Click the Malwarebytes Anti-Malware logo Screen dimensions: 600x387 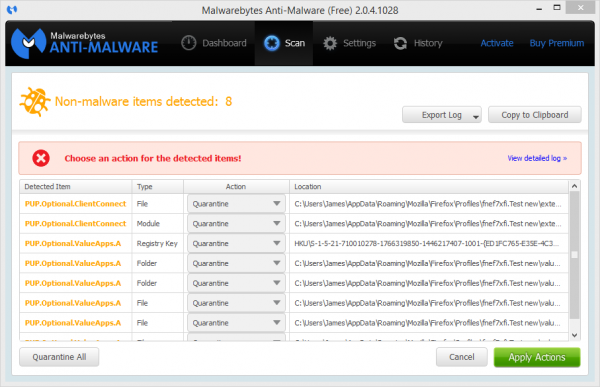[85, 43]
